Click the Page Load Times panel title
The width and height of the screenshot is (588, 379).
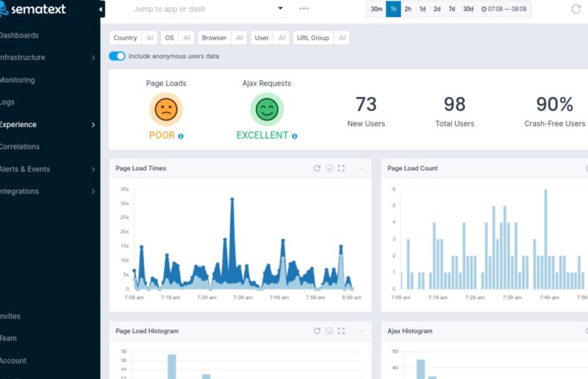tap(140, 168)
